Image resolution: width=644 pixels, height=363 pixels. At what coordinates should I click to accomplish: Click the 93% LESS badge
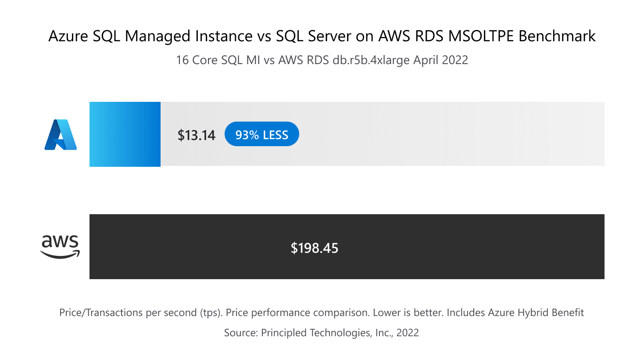261,134
